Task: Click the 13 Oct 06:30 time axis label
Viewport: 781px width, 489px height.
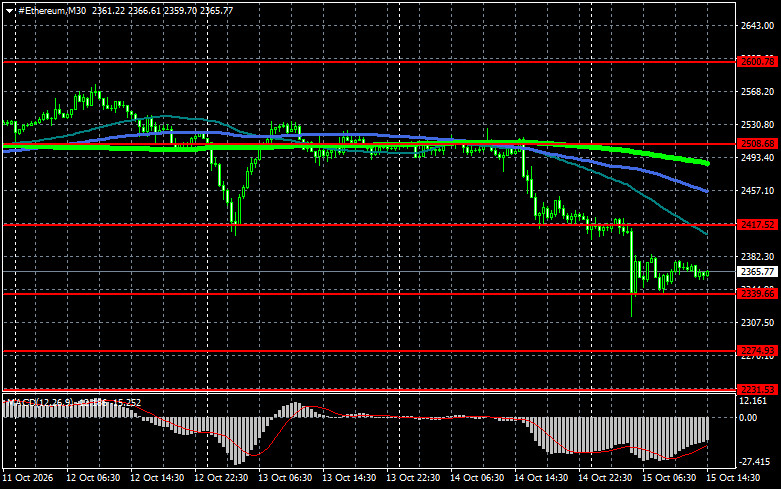Action: click(285, 478)
